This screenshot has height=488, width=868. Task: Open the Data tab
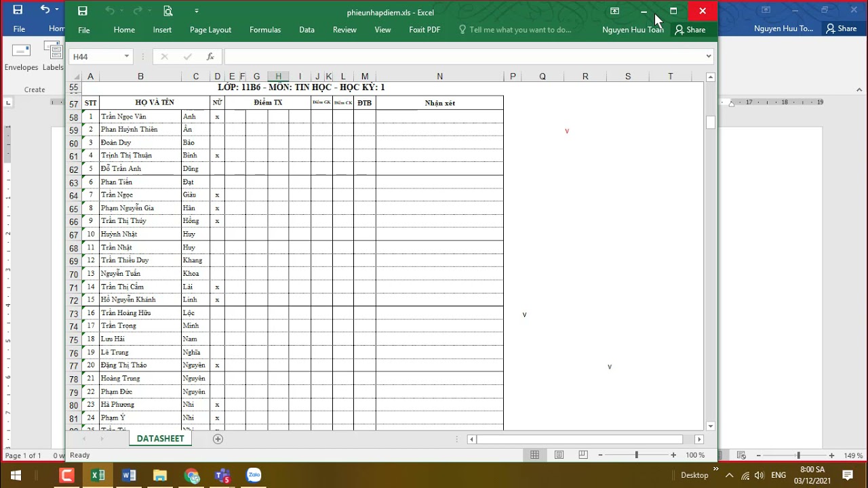coord(307,30)
